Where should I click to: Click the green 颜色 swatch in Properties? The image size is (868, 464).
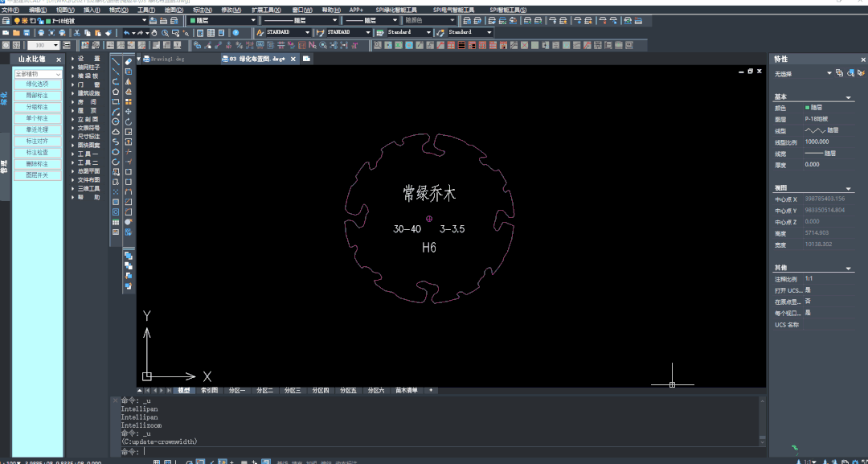click(807, 108)
